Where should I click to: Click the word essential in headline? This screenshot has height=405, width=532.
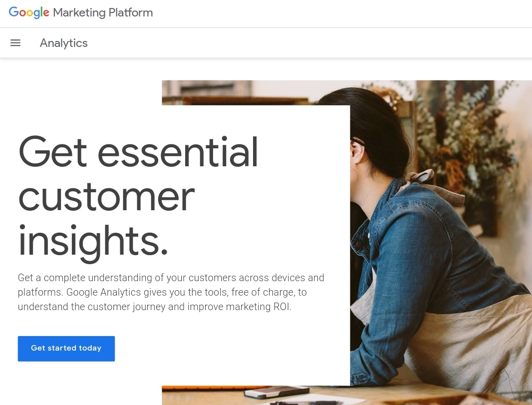pos(178,151)
